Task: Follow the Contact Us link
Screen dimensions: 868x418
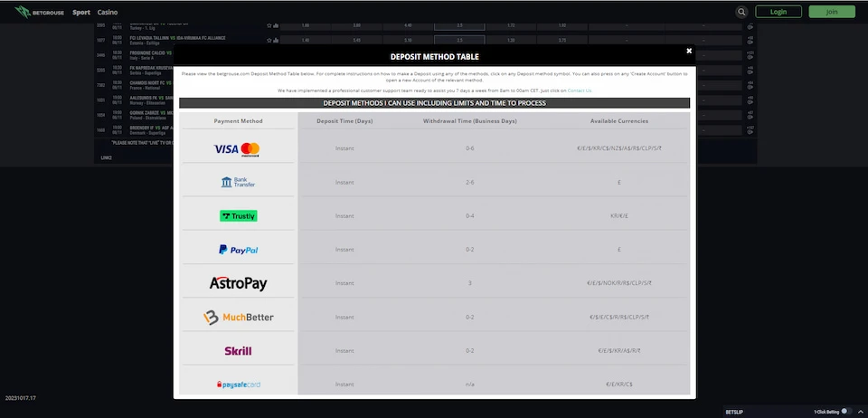Action: pyautogui.click(x=579, y=90)
